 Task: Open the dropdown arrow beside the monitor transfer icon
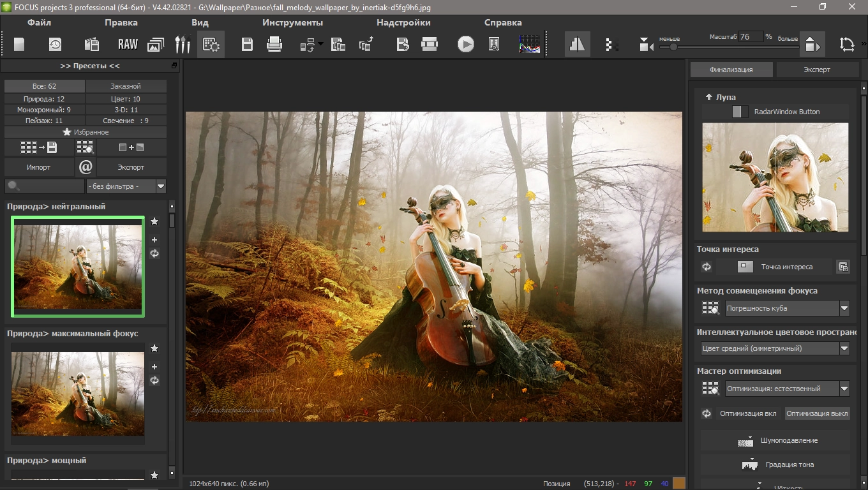pos(320,44)
